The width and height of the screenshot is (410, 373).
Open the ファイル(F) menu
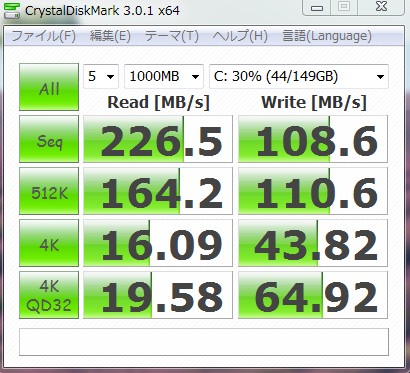(x=44, y=36)
